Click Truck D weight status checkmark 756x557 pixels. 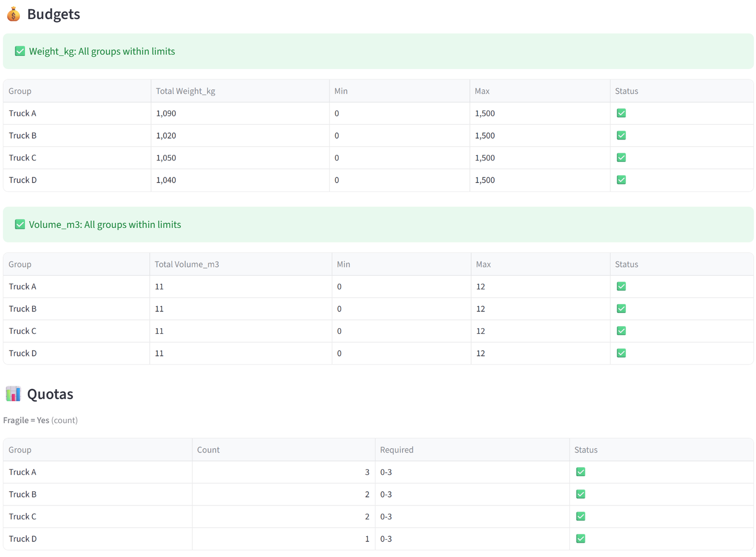click(x=621, y=180)
